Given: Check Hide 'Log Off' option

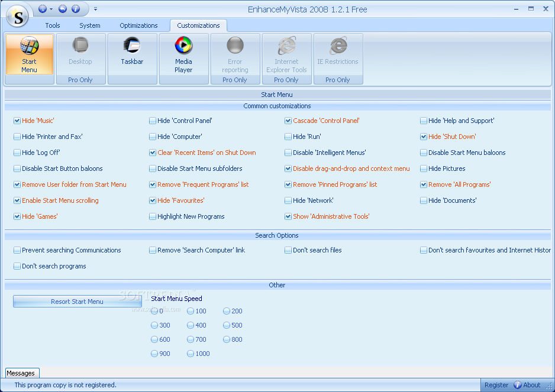Looking at the screenshot, I should click(x=17, y=153).
